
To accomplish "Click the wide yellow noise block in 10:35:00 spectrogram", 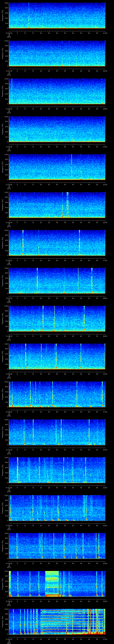I will click(x=52, y=584).
